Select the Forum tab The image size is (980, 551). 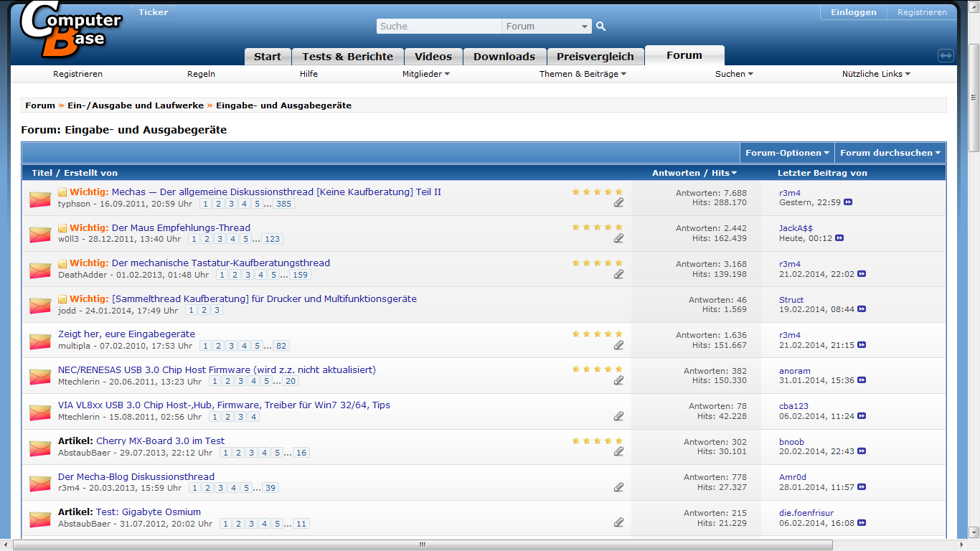(684, 55)
